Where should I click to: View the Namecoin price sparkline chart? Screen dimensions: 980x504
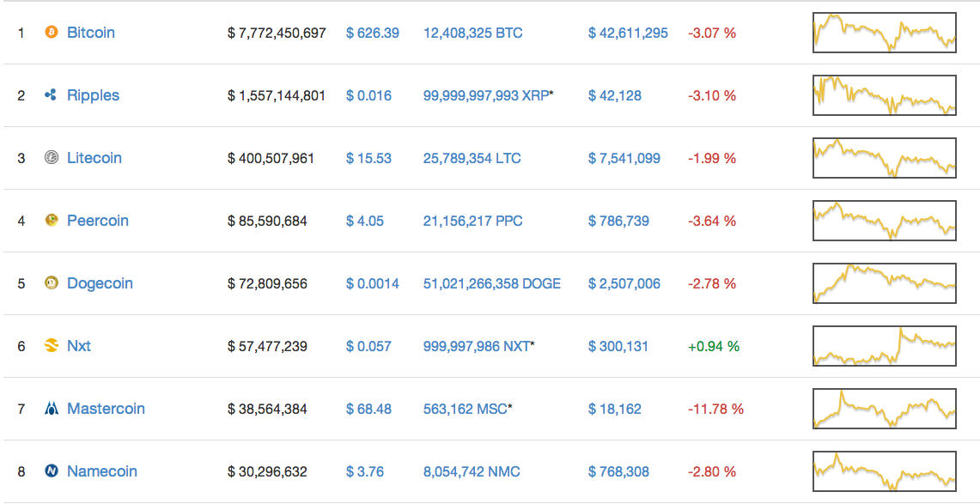[885, 471]
